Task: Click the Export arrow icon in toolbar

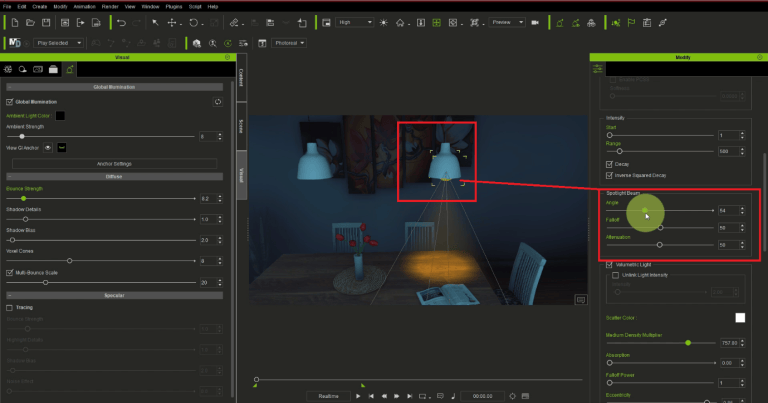Action: tap(80, 23)
